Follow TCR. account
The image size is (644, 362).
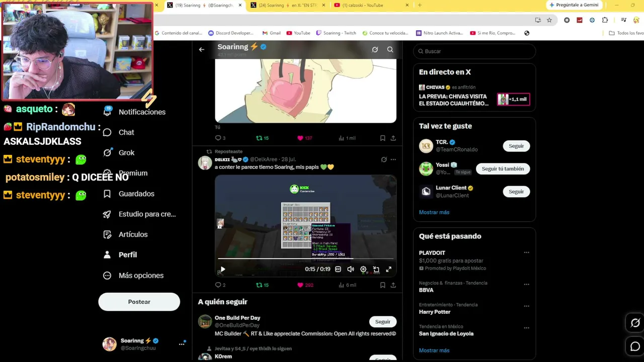(516, 146)
